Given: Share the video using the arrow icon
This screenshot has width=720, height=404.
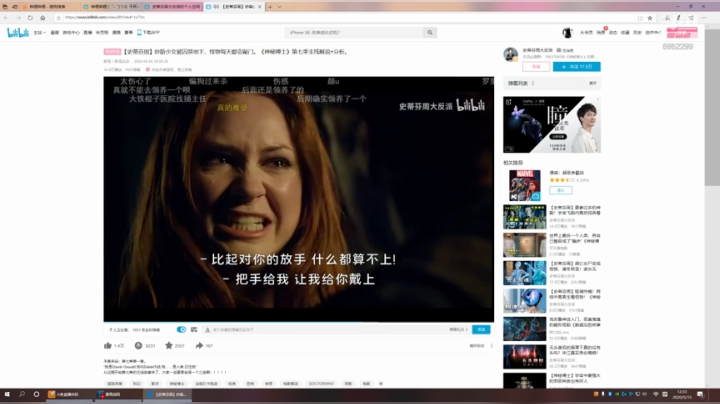Looking at the screenshot, I should [x=199, y=345].
